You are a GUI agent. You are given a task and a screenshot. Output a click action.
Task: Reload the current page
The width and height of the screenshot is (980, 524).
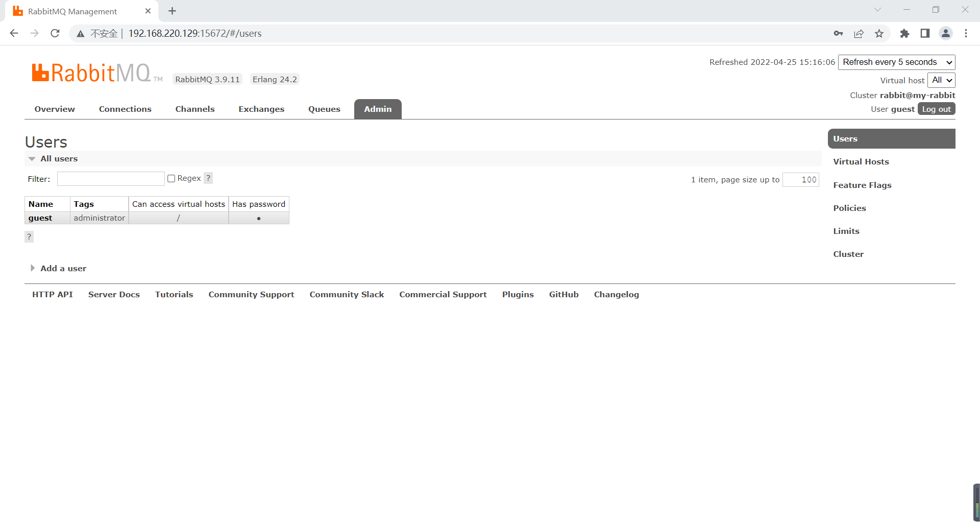pyautogui.click(x=55, y=33)
